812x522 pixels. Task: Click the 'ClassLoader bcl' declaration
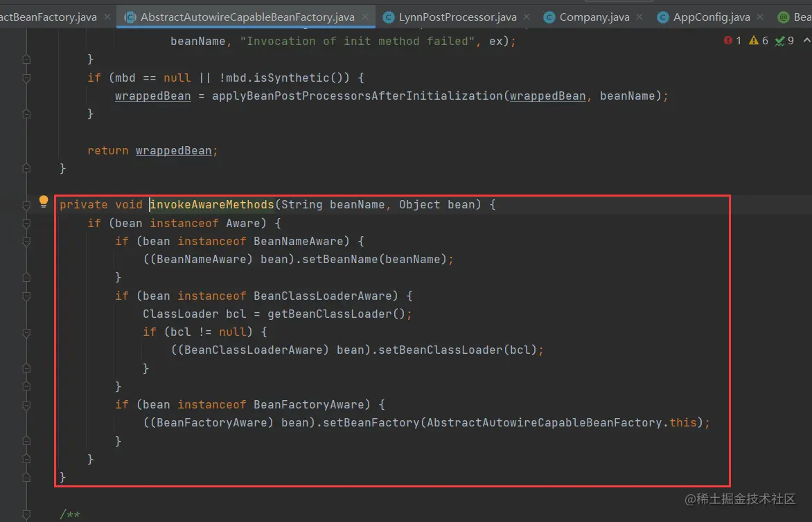194,314
